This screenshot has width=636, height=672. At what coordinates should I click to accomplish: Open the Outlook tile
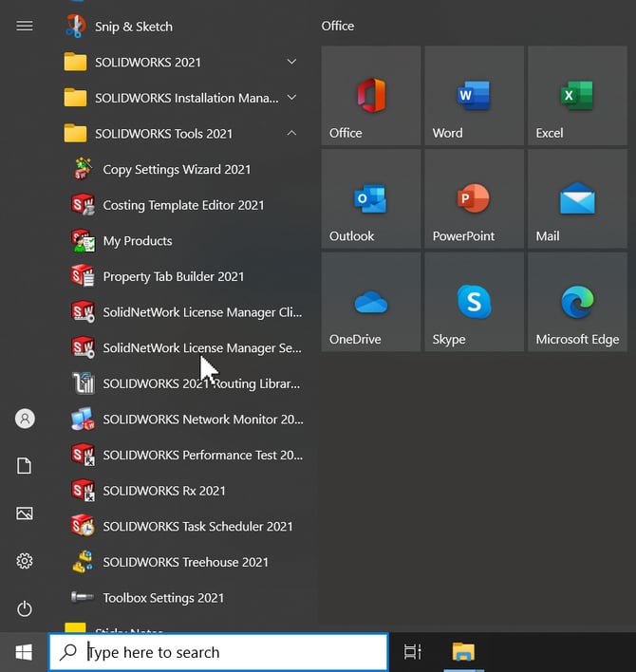[370, 198]
